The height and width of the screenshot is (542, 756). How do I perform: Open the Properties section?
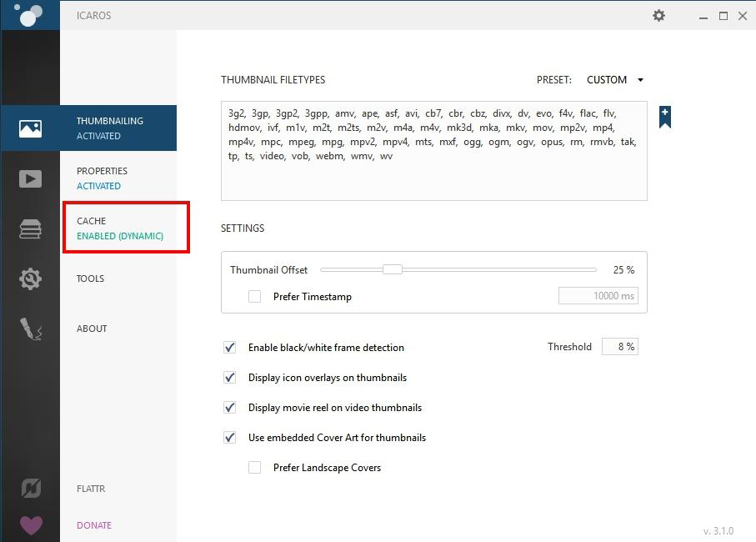[x=103, y=178]
